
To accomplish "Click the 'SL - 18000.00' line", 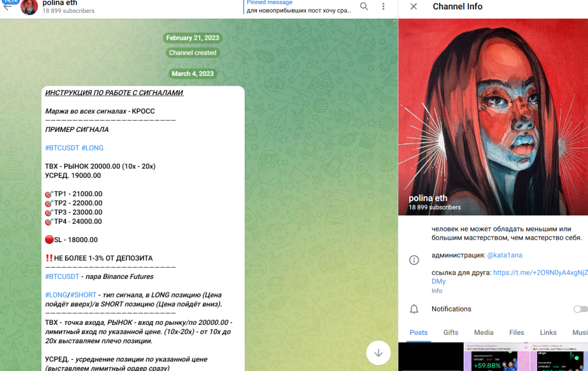I will (71, 240).
